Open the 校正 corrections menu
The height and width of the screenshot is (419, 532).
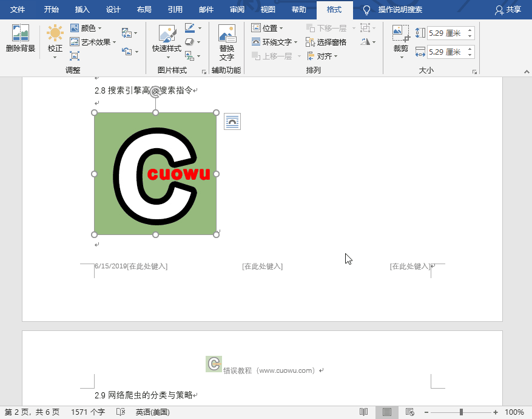coord(55,42)
